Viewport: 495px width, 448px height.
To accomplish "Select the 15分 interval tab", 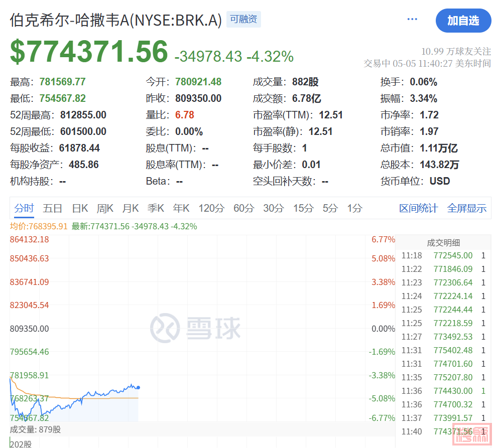I will tap(303, 208).
